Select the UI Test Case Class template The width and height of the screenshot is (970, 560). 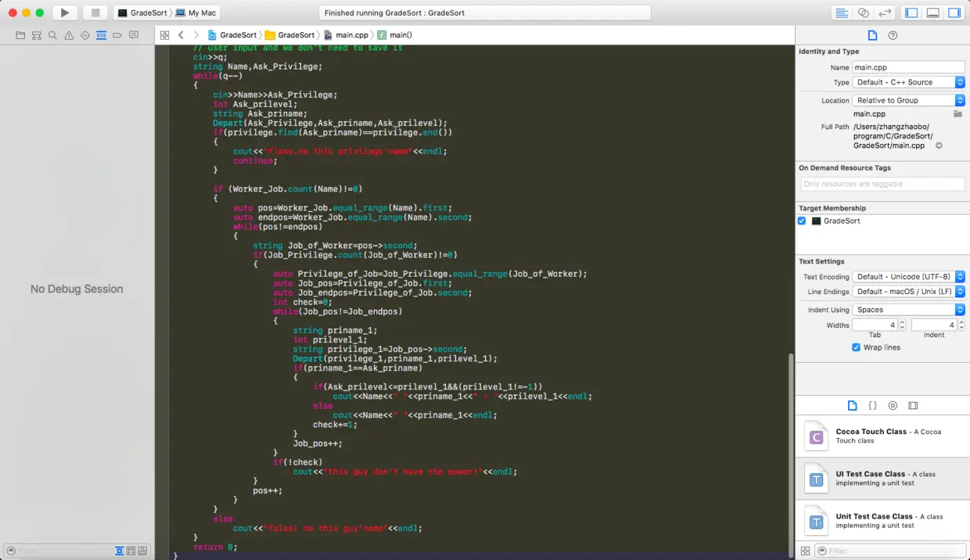882,479
